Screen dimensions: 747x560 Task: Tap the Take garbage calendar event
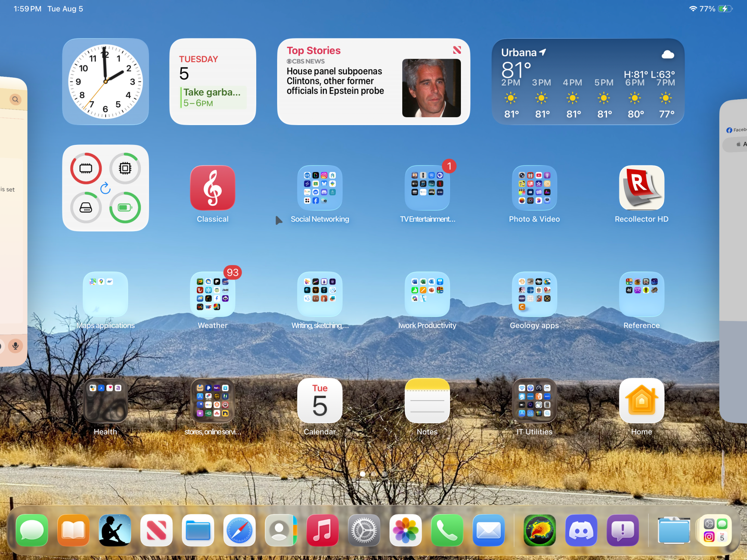tap(212, 97)
